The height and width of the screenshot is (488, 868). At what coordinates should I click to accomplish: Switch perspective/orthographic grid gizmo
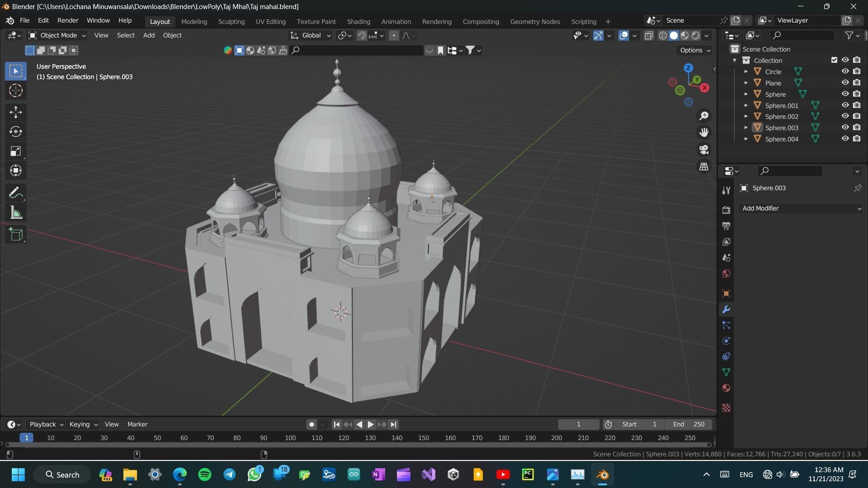click(x=704, y=167)
